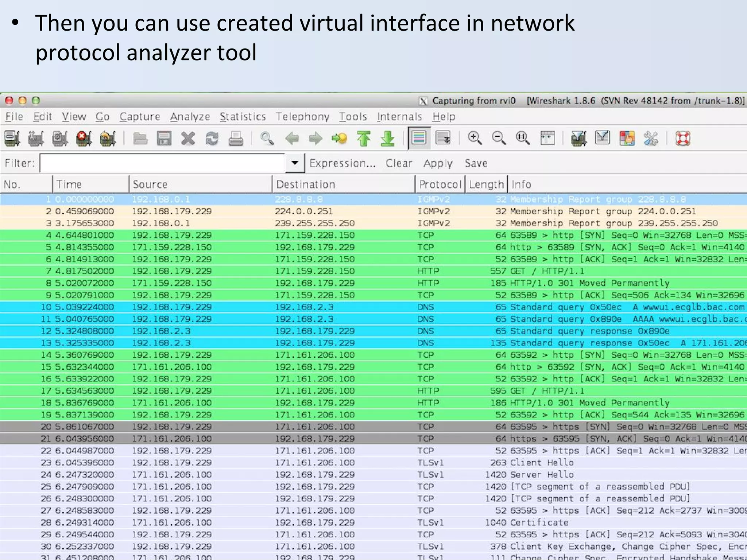Click the Help lifebuoy icon
The height and width of the screenshot is (560, 747).
coord(682,139)
